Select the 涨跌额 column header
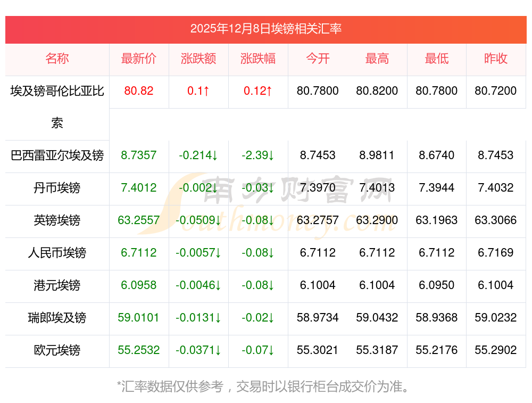Viewport: 532px width, 403px height. 198,59
